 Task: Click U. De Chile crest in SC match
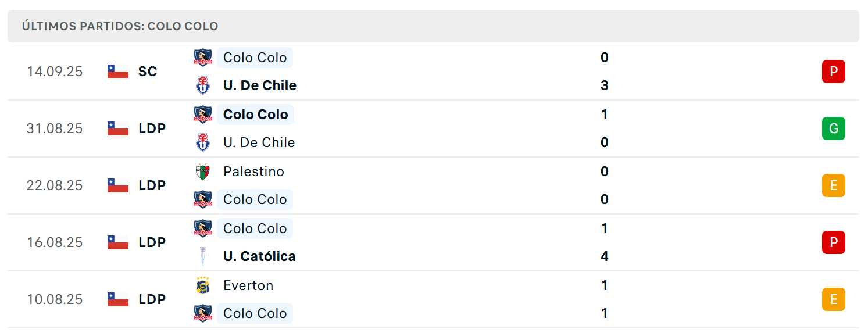pyautogui.click(x=203, y=85)
